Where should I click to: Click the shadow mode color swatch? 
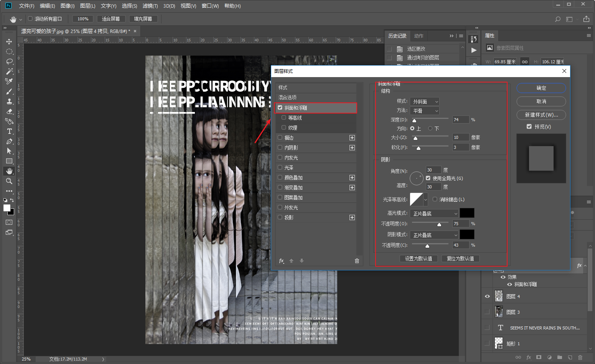(467, 235)
